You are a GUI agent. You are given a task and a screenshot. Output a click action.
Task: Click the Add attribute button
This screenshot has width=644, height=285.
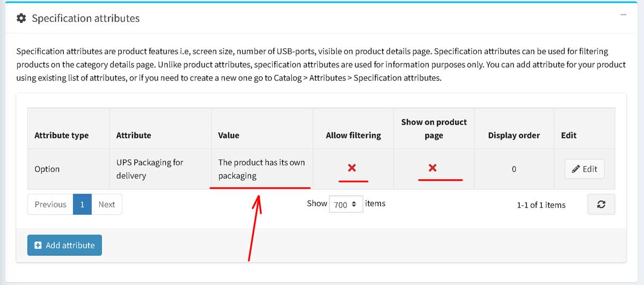tap(64, 245)
